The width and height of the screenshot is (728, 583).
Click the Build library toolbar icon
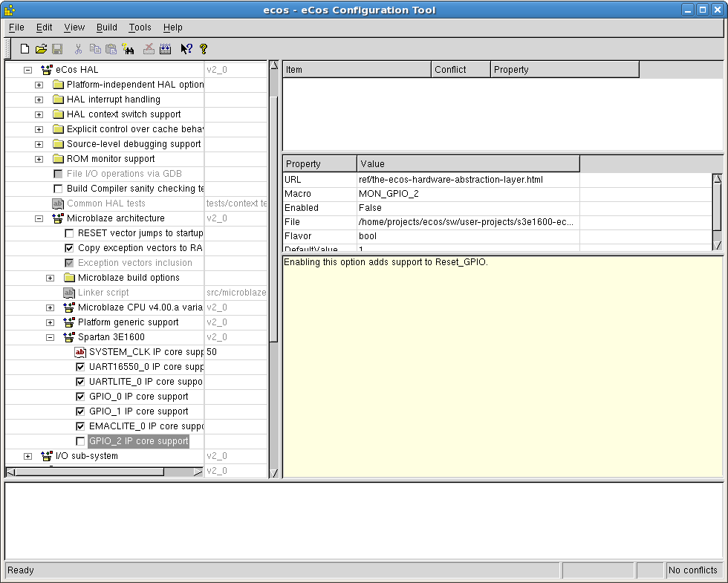[165, 49]
